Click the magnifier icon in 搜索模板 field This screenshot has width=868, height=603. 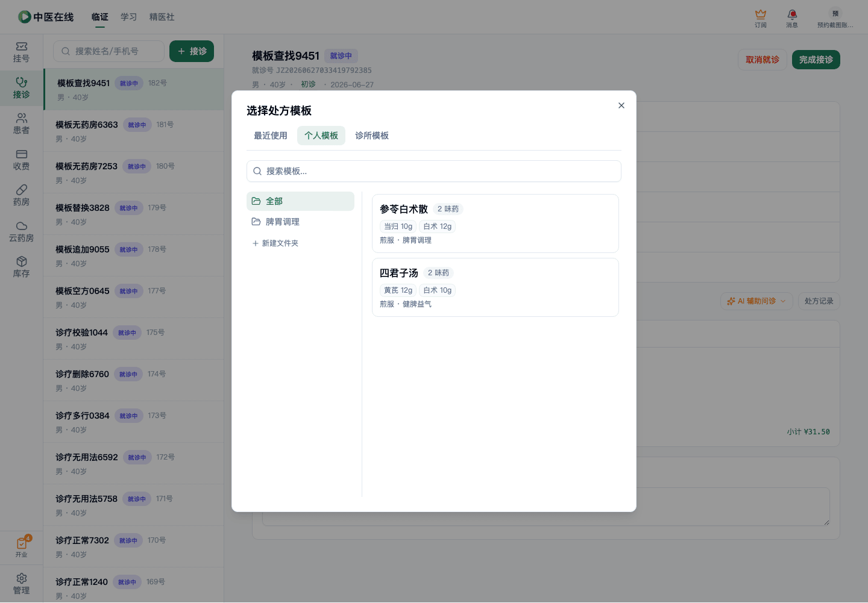[257, 171]
